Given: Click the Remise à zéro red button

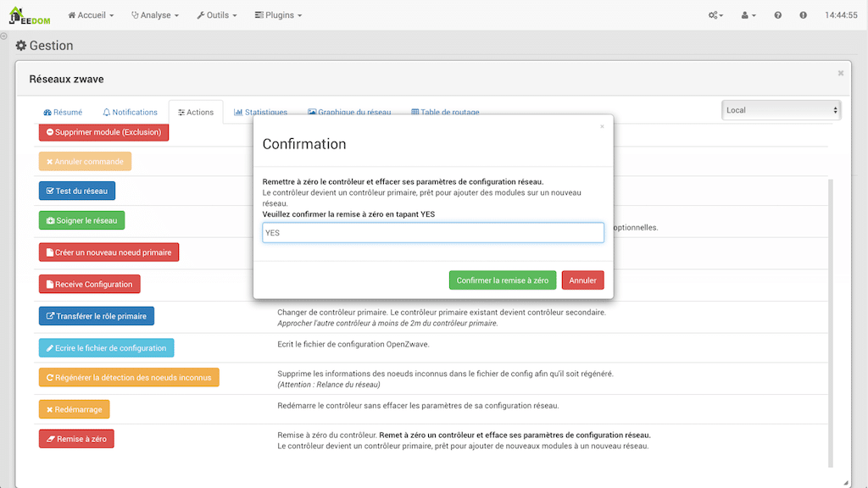Looking at the screenshot, I should tap(76, 439).
